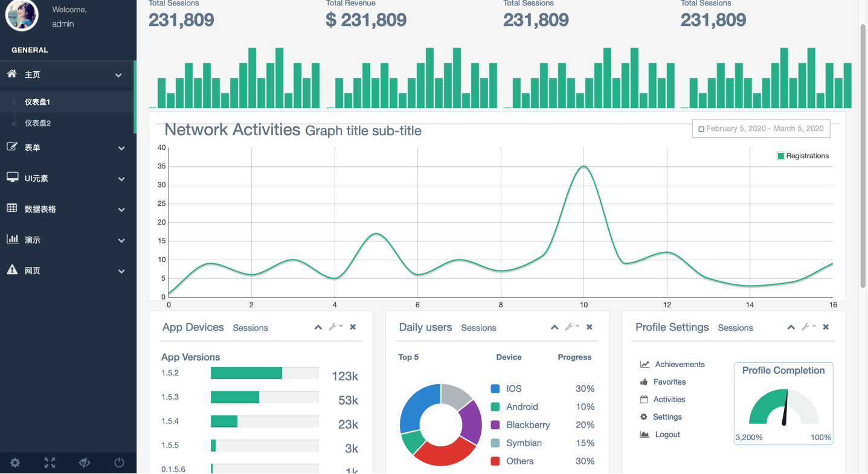The height and width of the screenshot is (474, 868).
Task: Open the date range picker February 5 - March 5
Action: click(x=761, y=129)
